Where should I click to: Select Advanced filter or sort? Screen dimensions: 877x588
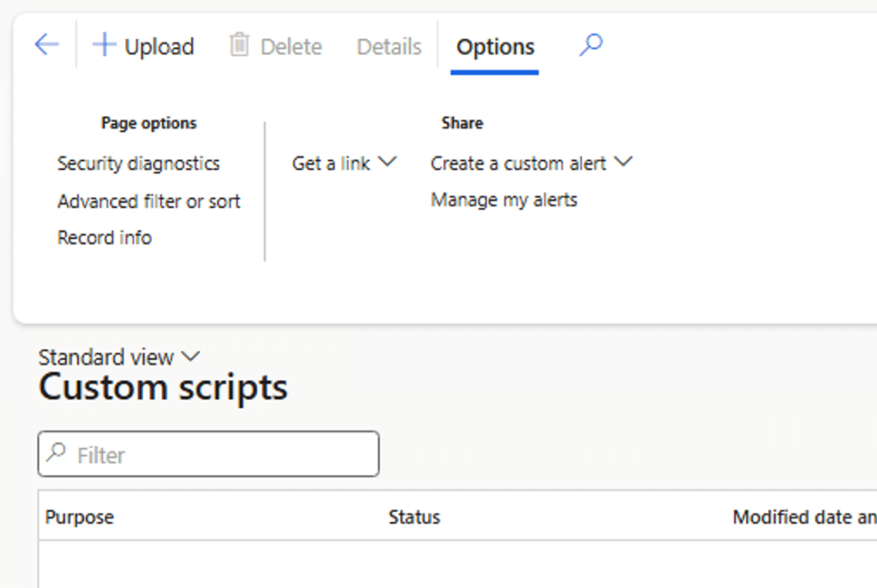[x=149, y=201]
